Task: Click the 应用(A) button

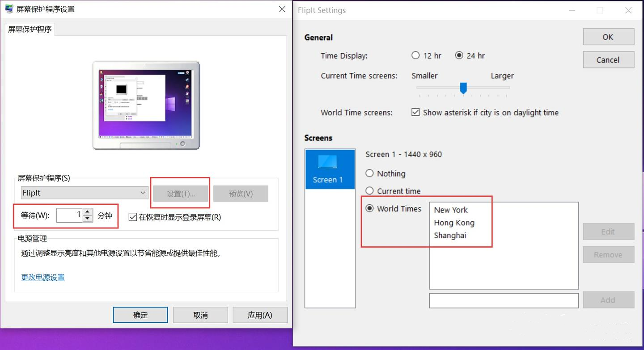Action: [x=260, y=315]
